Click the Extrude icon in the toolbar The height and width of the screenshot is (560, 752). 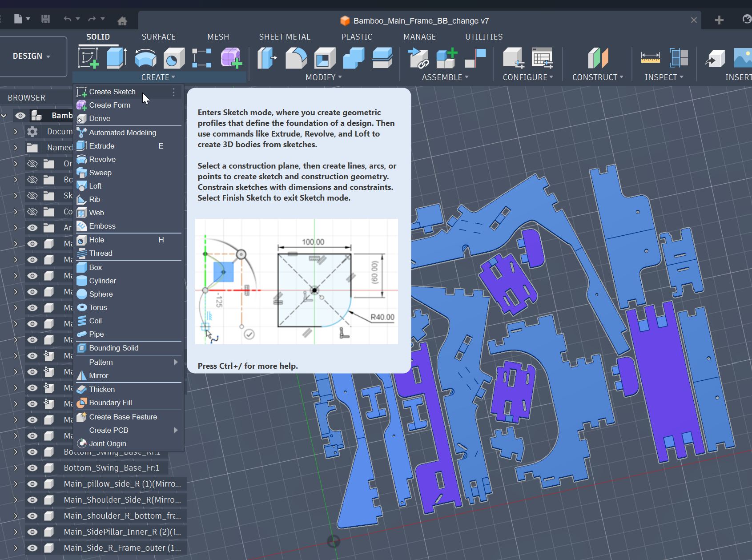(117, 58)
